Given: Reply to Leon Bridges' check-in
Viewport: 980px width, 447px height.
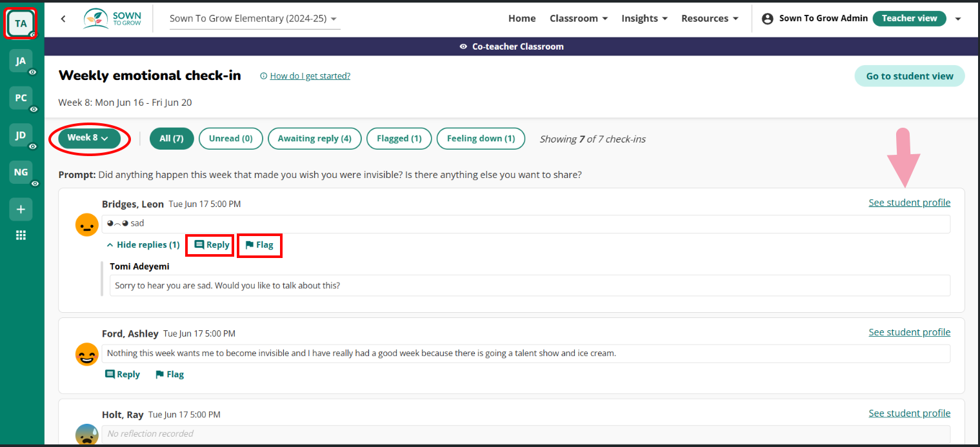Looking at the screenshot, I should [x=212, y=245].
